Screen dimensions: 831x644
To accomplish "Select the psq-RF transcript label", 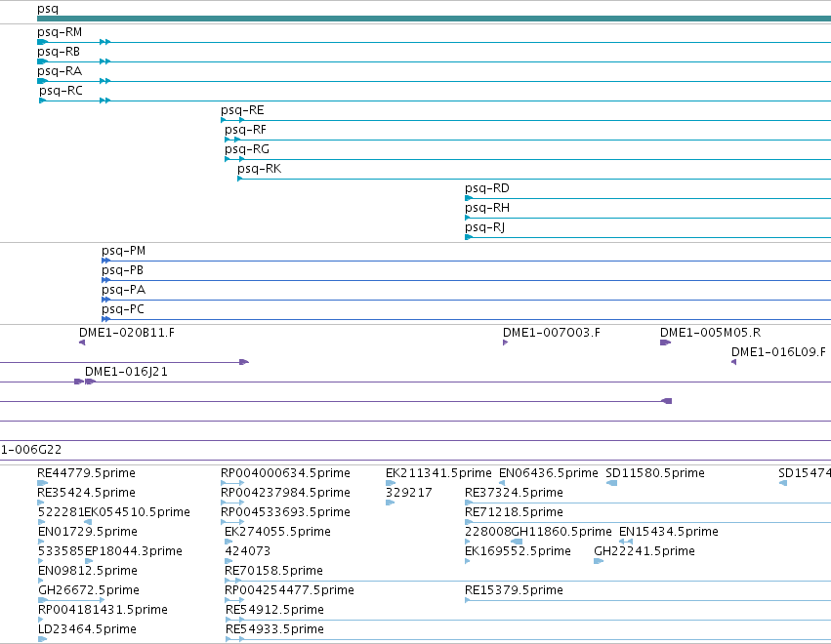I will coord(245,130).
